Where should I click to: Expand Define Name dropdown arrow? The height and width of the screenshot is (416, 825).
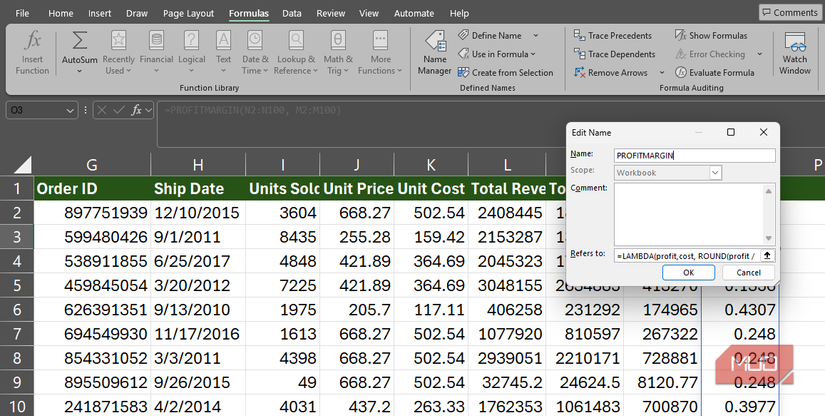pos(536,35)
